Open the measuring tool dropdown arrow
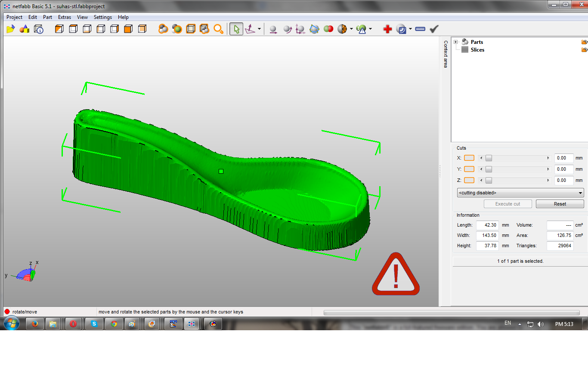588x387 pixels. point(410,29)
